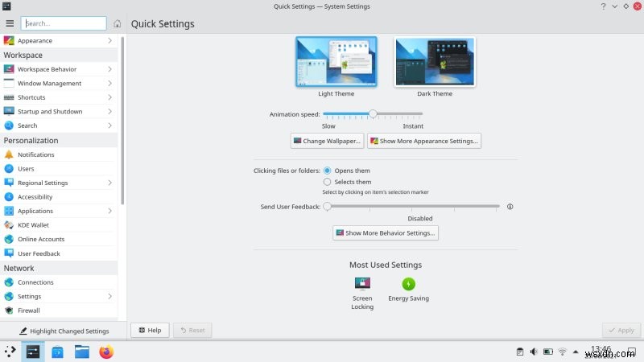
Task: Toggle Highlight Changed Settings
Action: (64, 331)
